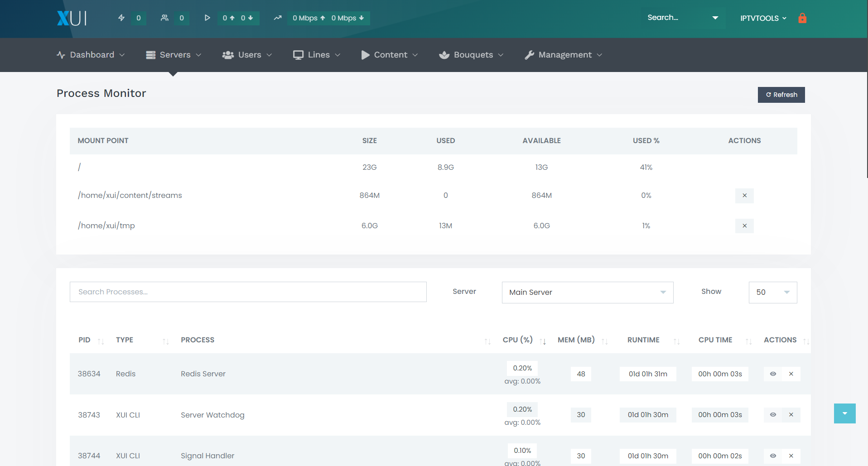Click the 48 MB memory badge
The image size is (868, 466).
pos(581,374)
